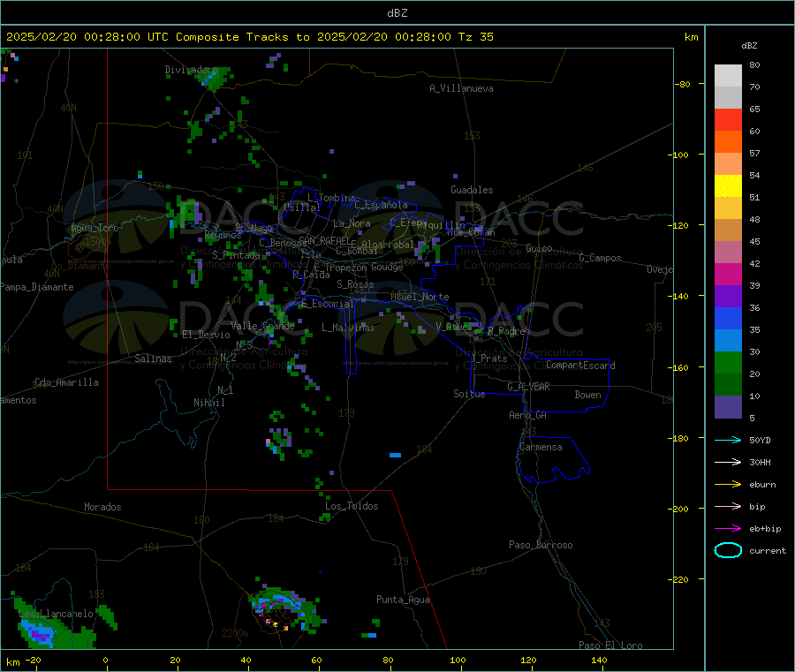This screenshot has width=795, height=672.
Task: Click the Nihuil label
Action: (209, 403)
